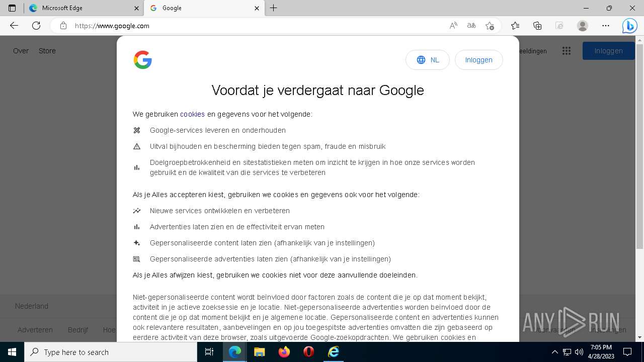Open the notification center icon

pos(627,352)
